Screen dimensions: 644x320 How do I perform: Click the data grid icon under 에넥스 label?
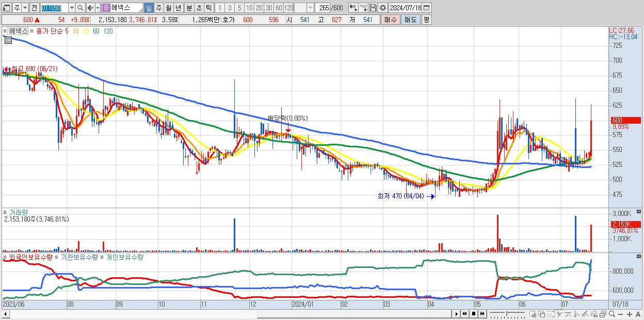(x=8, y=40)
